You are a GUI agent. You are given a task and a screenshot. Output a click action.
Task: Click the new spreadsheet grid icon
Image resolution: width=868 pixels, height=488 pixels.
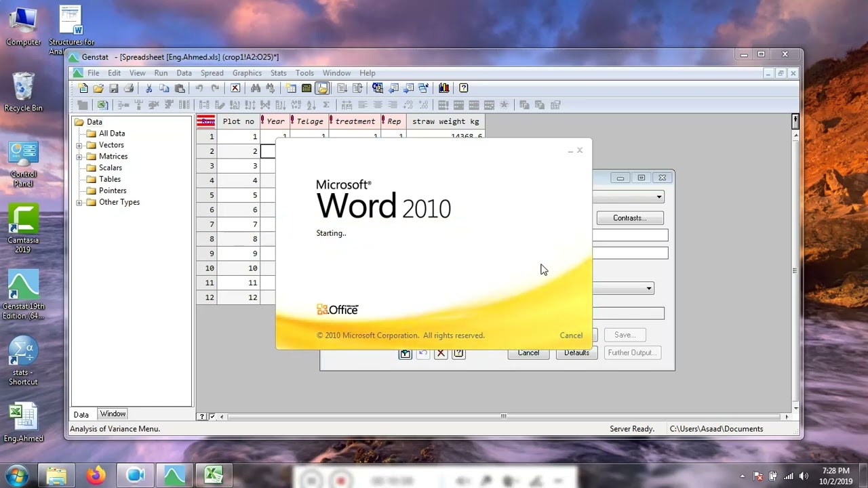click(291, 88)
